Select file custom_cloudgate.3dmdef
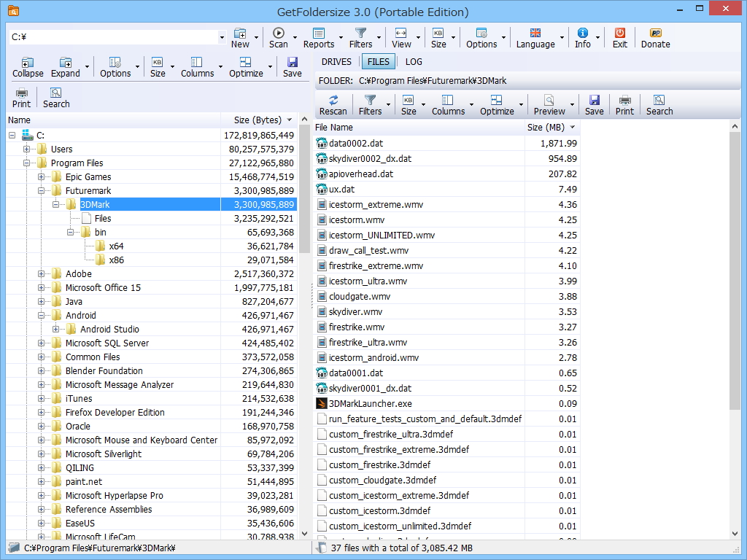 (x=382, y=480)
